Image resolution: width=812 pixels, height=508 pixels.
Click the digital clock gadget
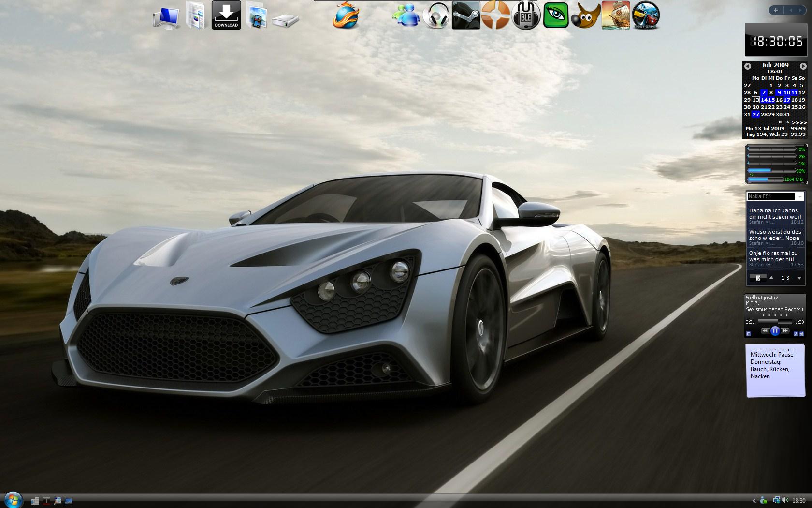tap(775, 40)
